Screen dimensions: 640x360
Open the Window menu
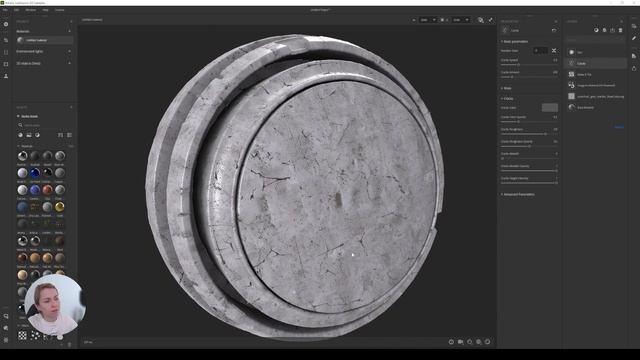(x=31, y=10)
